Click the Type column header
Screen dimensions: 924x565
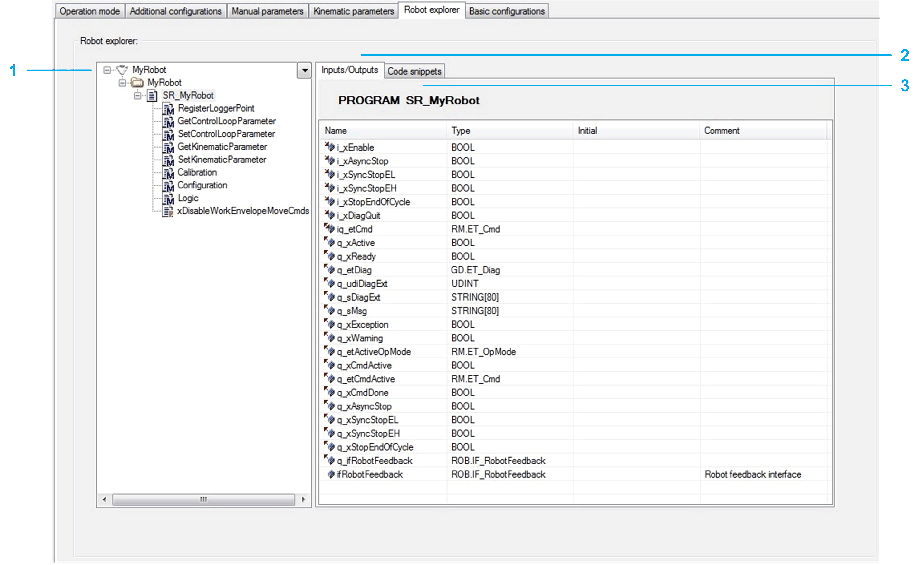510,131
